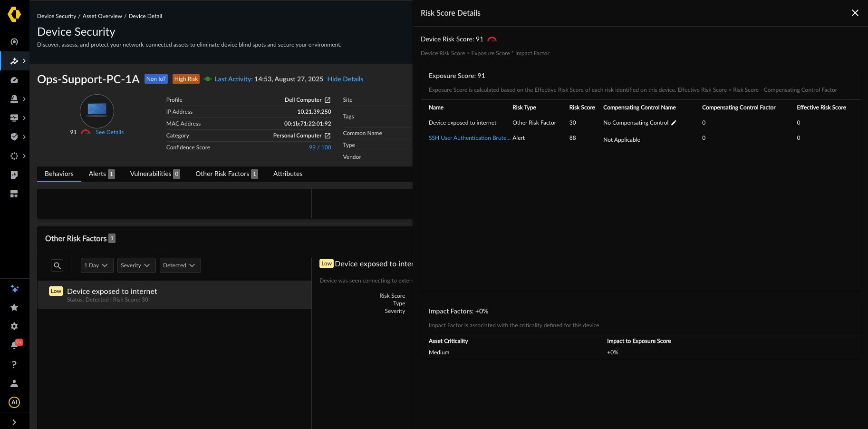
Task: Click the Hide Details link
Action: click(345, 79)
